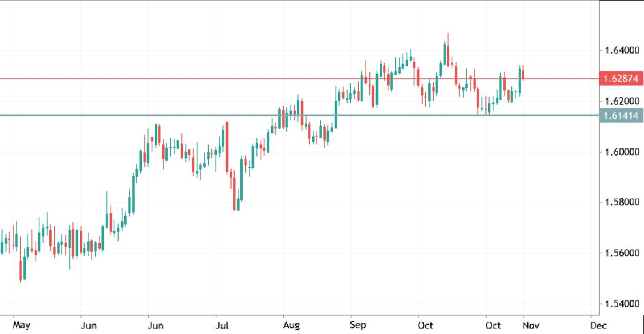This screenshot has height=334, width=644.
Task: Click the 1.64000 price axis label
Action: point(621,50)
